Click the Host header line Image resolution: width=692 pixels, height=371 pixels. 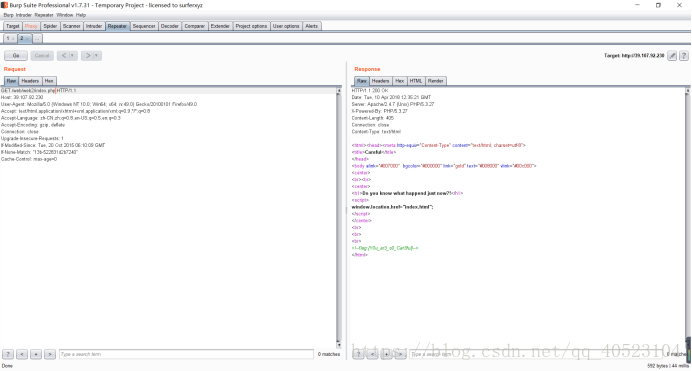(x=22, y=97)
